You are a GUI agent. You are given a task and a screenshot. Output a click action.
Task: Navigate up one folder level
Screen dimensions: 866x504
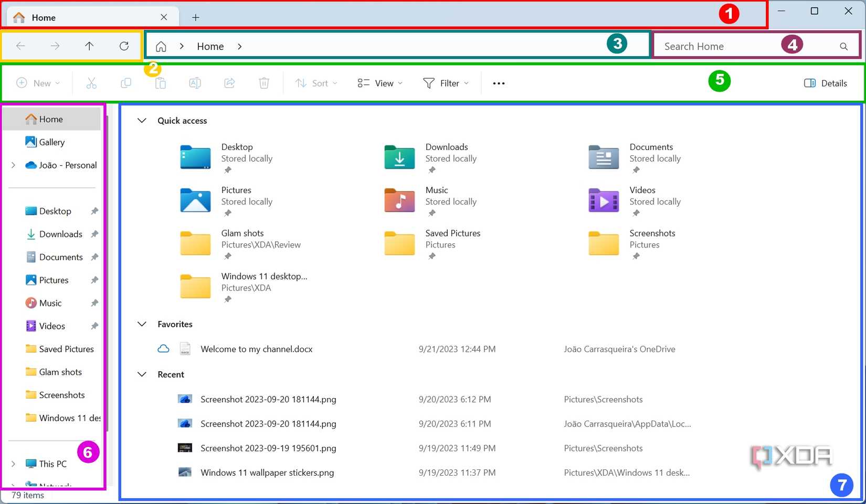pos(89,46)
